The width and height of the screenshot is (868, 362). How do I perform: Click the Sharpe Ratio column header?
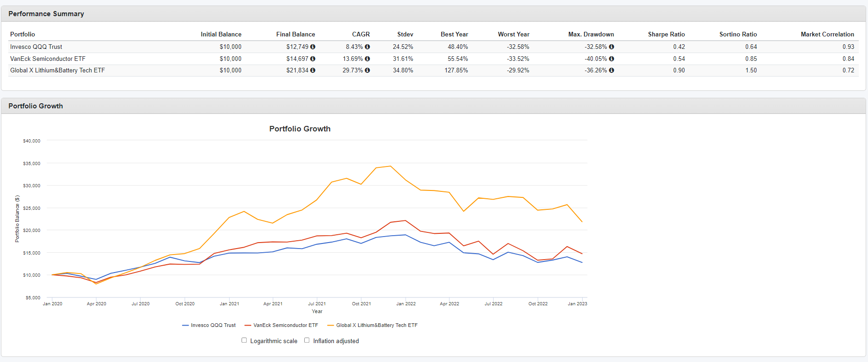(667, 35)
